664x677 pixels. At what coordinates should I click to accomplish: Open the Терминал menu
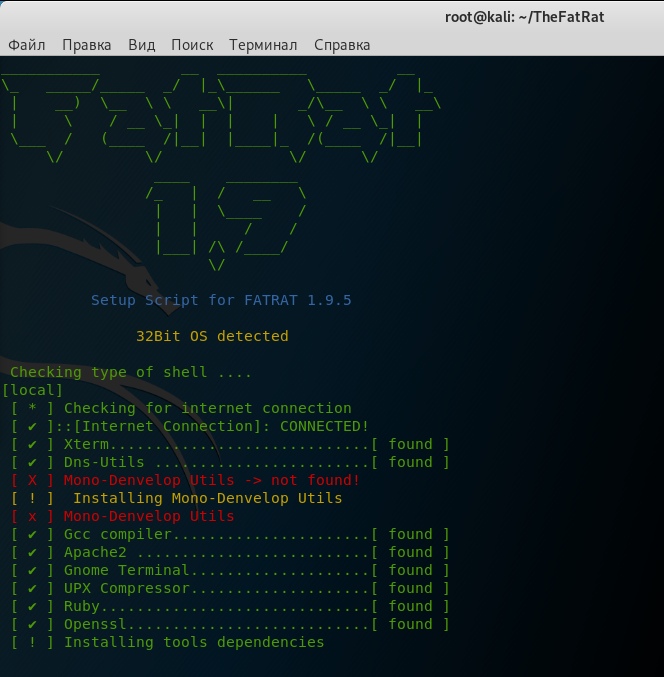pos(263,45)
